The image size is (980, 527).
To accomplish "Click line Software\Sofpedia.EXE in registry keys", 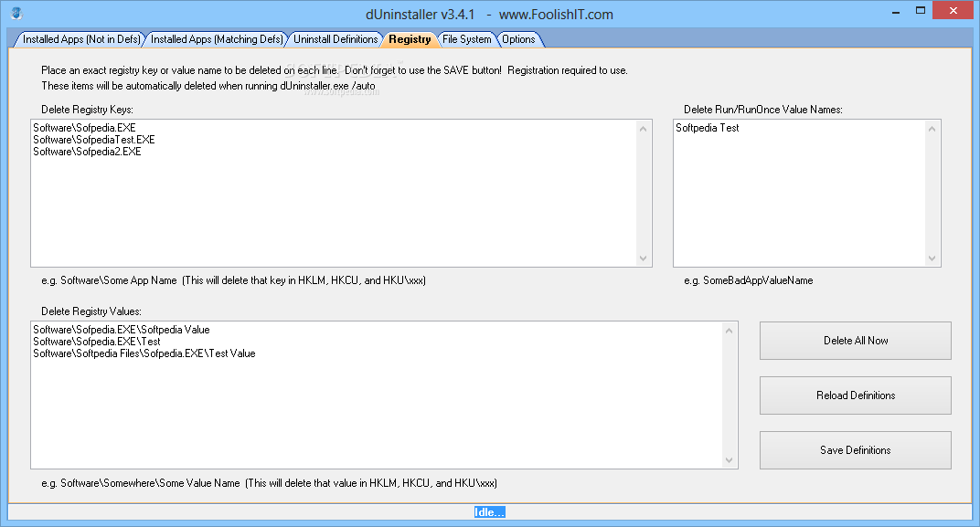I will pos(84,127).
